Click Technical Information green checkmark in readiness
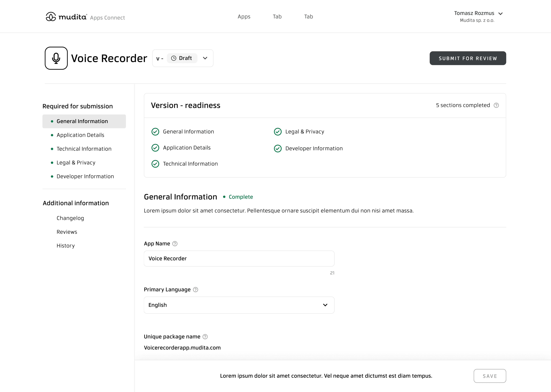Image resolution: width=551 pixels, height=392 pixels. point(155,164)
